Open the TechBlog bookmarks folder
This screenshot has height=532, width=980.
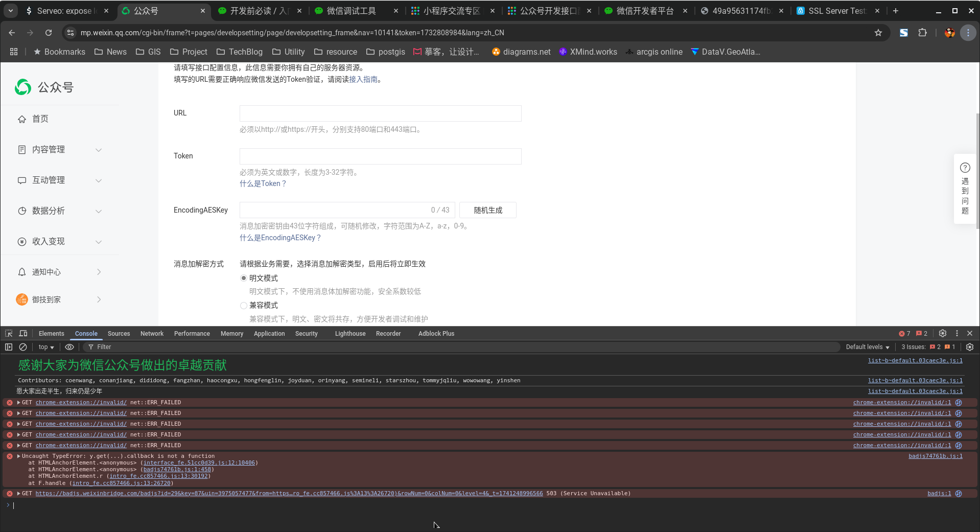pyautogui.click(x=240, y=52)
